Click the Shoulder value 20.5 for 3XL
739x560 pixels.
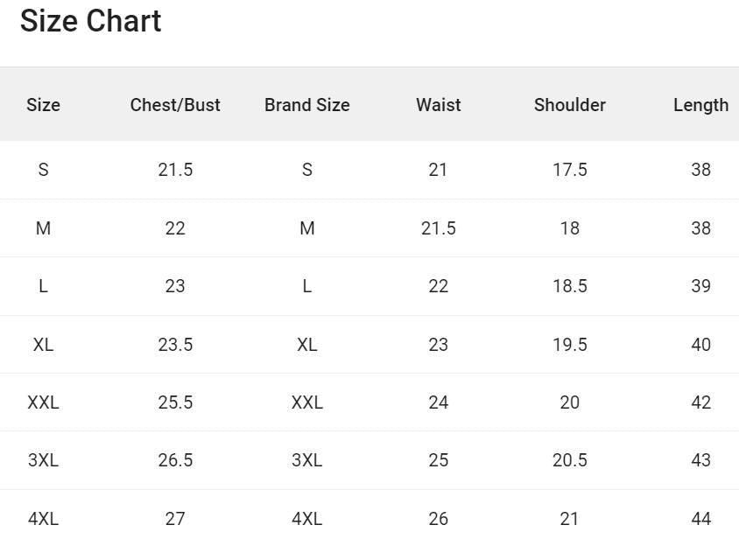point(569,460)
